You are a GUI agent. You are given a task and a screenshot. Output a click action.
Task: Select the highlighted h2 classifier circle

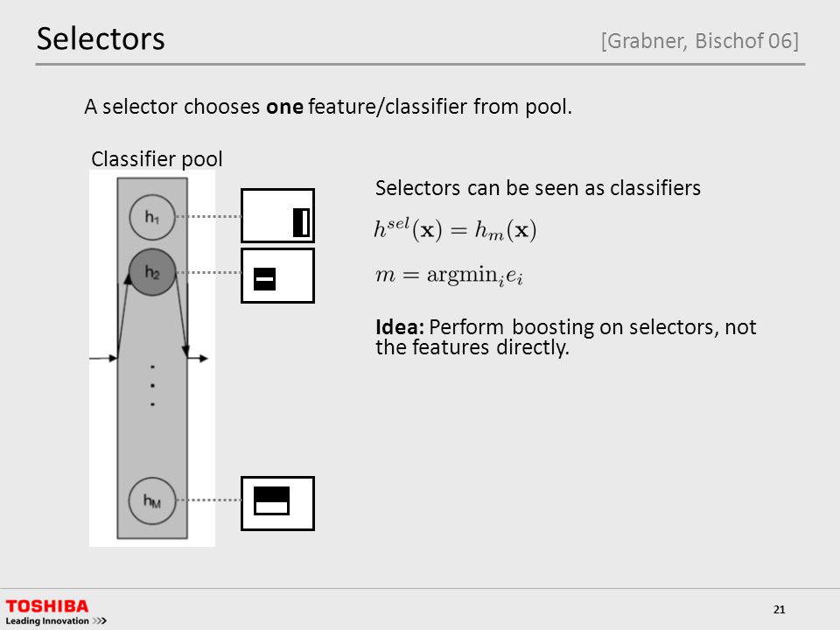pyautogui.click(x=152, y=272)
